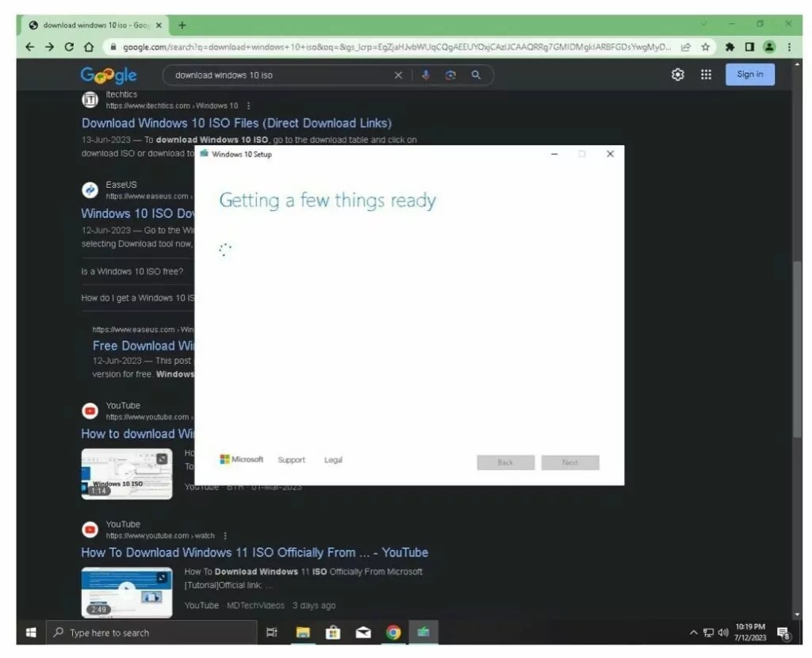Open options for YouTube watch result
The image size is (812, 658).
[225, 536]
